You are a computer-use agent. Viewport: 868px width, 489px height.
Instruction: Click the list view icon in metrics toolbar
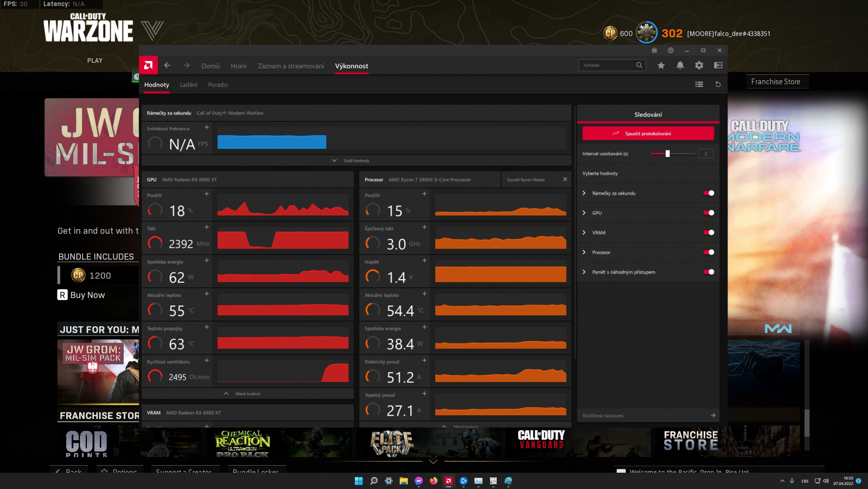coord(699,85)
